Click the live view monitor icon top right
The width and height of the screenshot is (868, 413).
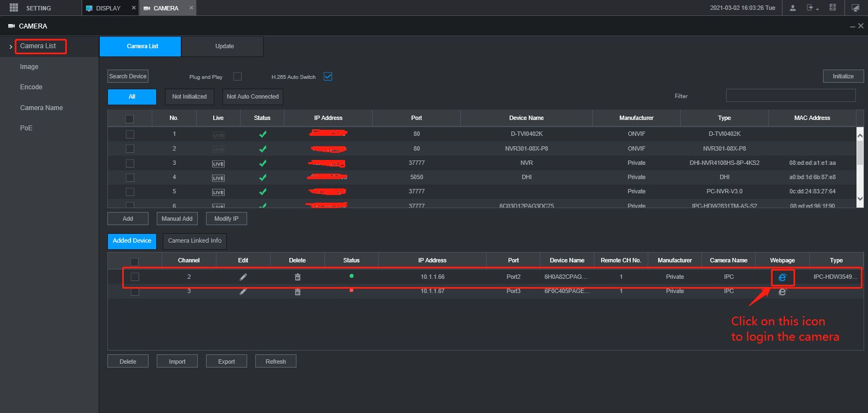pyautogui.click(x=855, y=8)
